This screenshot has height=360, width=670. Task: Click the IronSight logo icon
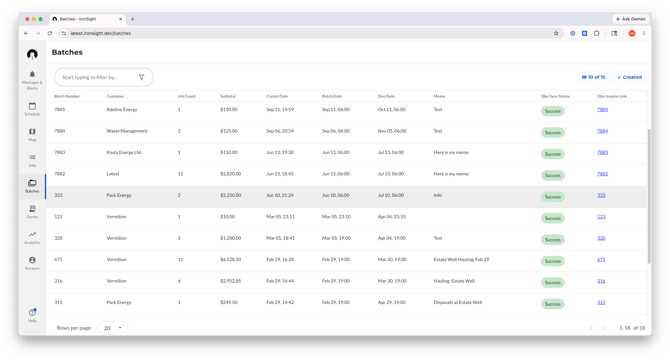[32, 54]
